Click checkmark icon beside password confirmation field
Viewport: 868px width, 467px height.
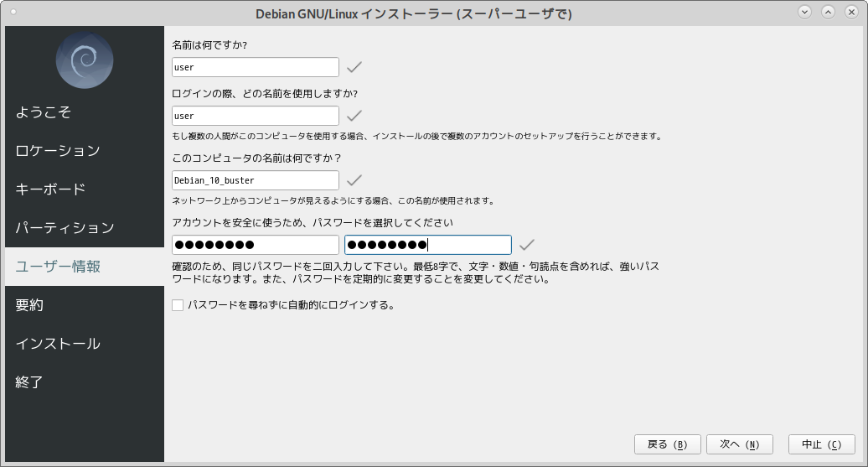(527, 244)
